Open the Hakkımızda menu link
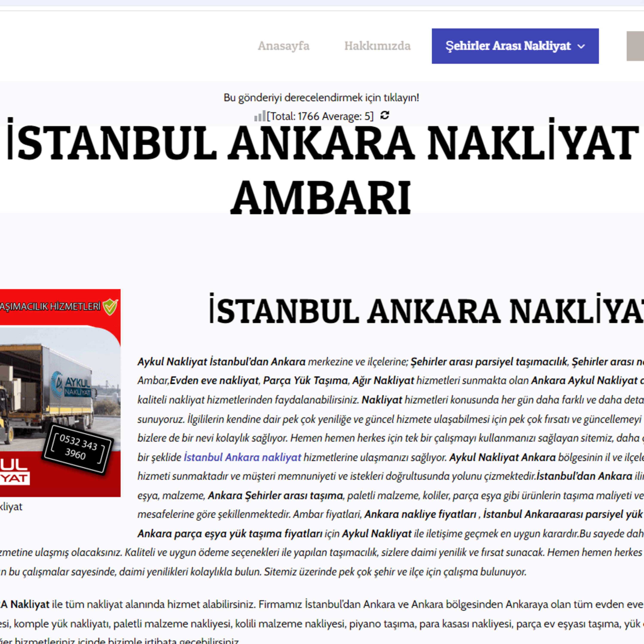Viewport: 644px width, 644px height. (377, 46)
